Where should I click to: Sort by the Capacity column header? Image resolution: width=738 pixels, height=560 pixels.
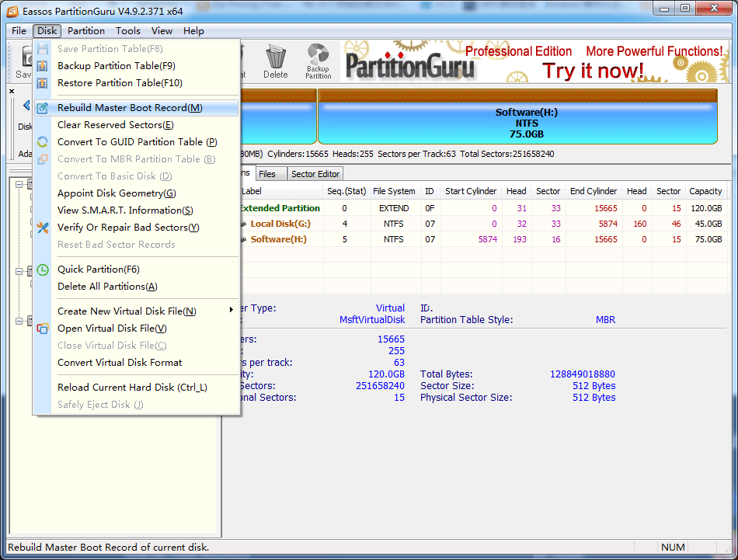[x=705, y=192]
